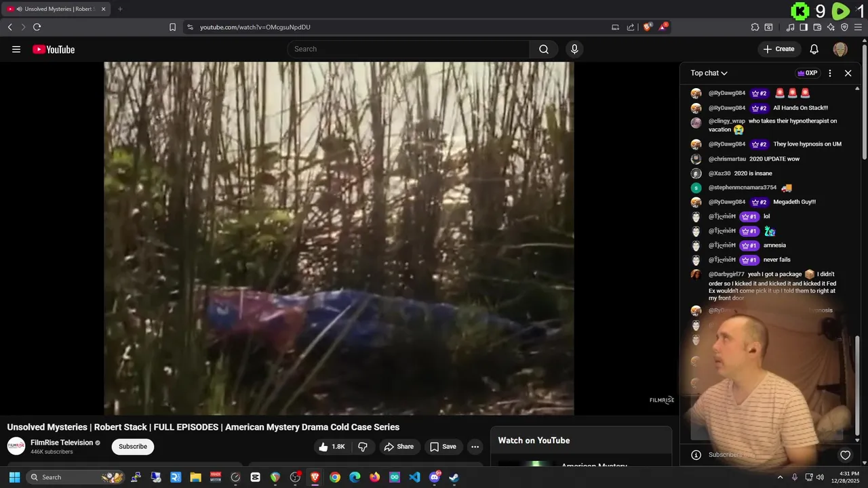The image size is (868, 488).
Task: Click @Xaz30 username in chat
Action: point(719,174)
